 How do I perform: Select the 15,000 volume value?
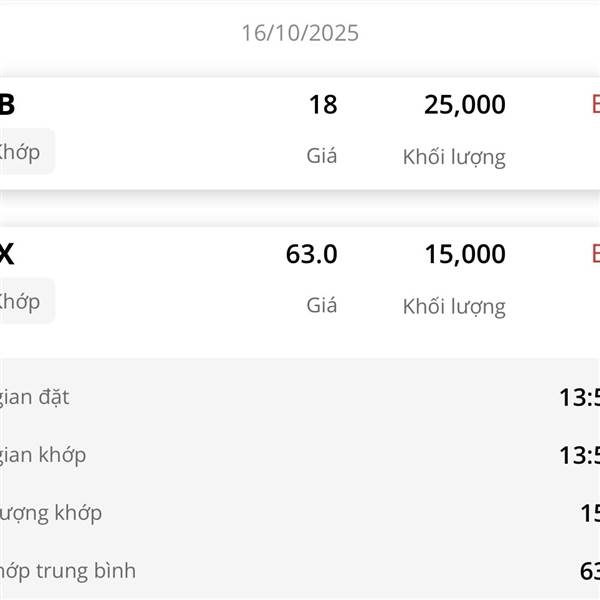(464, 255)
